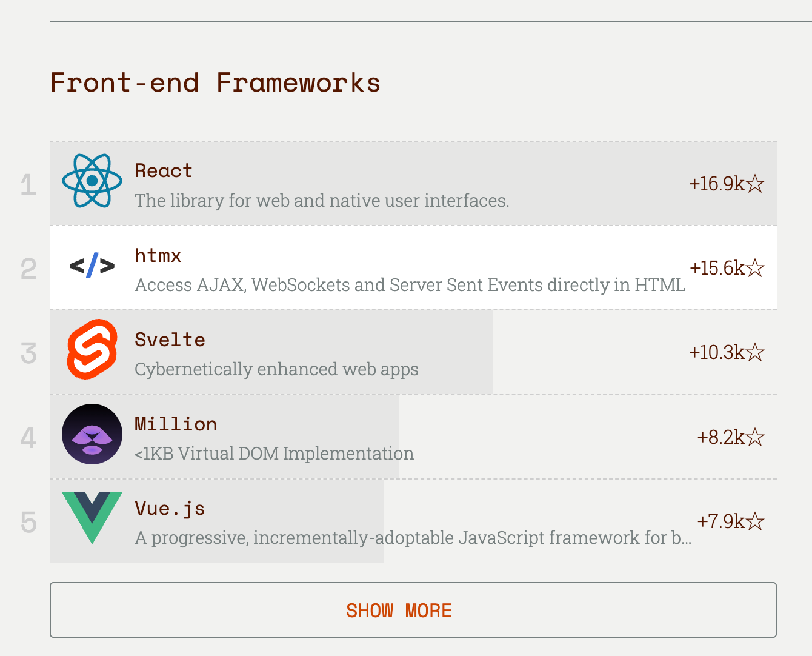Click the star icon next to +8.2k
This screenshot has height=656, width=812.
click(x=755, y=437)
